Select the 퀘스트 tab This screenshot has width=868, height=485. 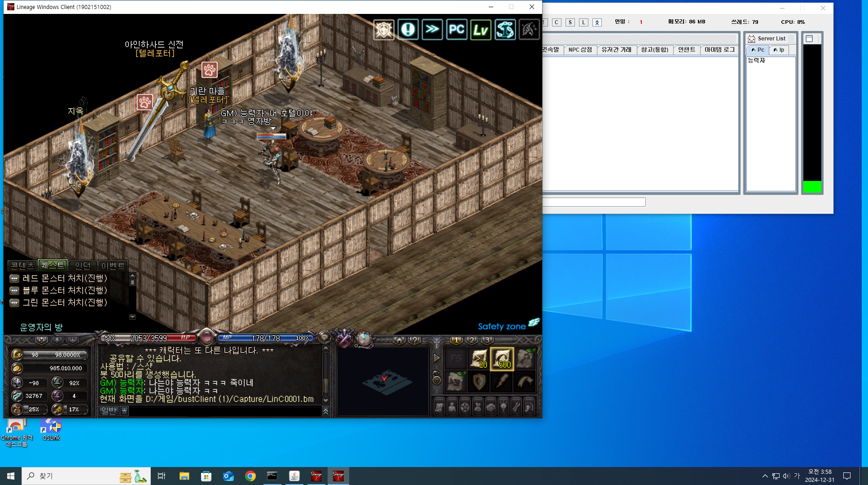coord(53,265)
